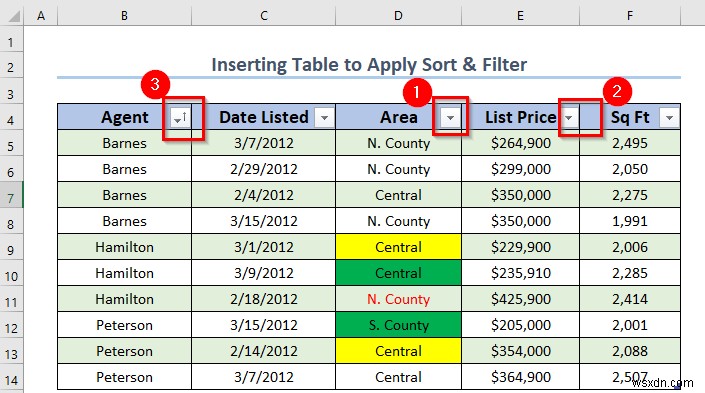
Task: Select the cell containing $354,000
Action: 520,351
